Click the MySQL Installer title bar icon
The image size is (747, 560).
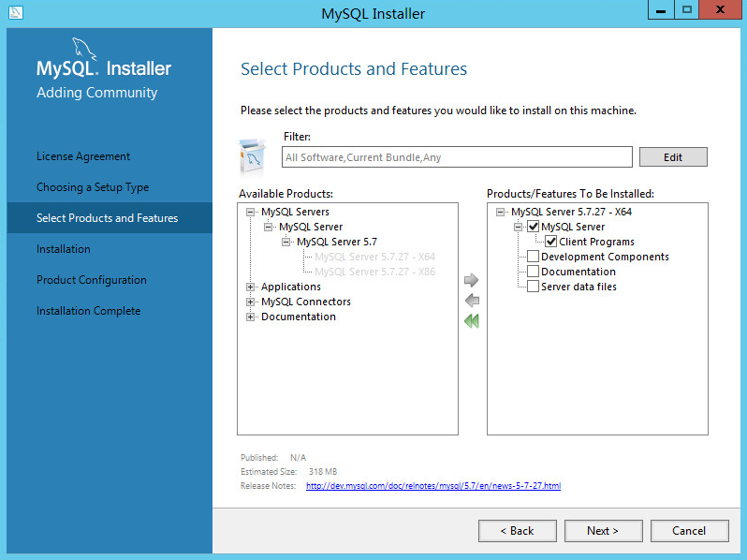pyautogui.click(x=16, y=12)
